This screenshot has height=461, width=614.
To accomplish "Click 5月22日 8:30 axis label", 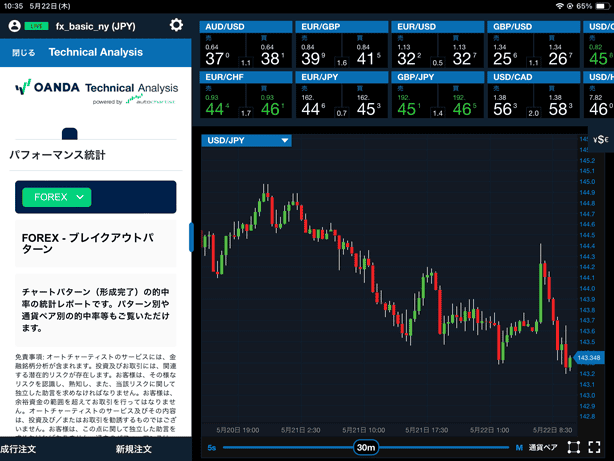I will (x=552, y=430).
